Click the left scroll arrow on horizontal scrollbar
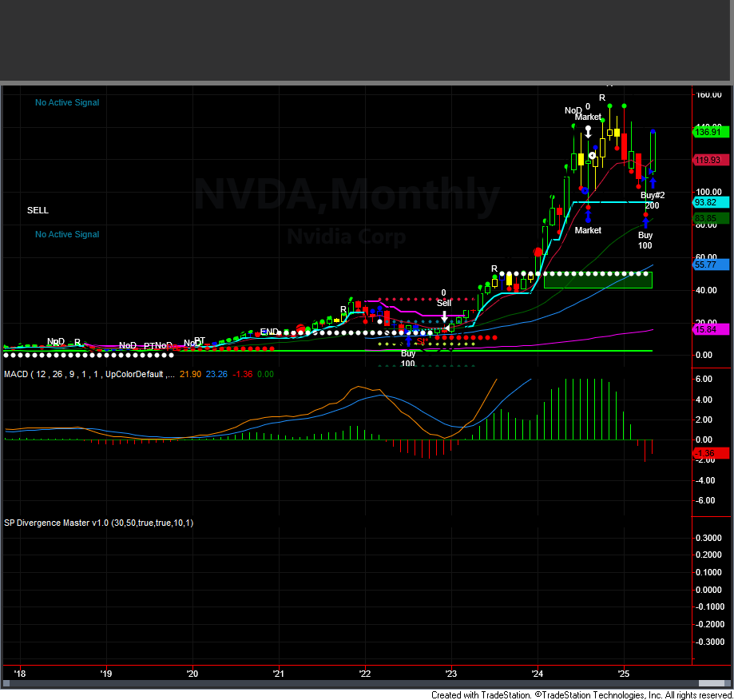Image resolution: width=734 pixels, height=700 pixels. click(7, 683)
